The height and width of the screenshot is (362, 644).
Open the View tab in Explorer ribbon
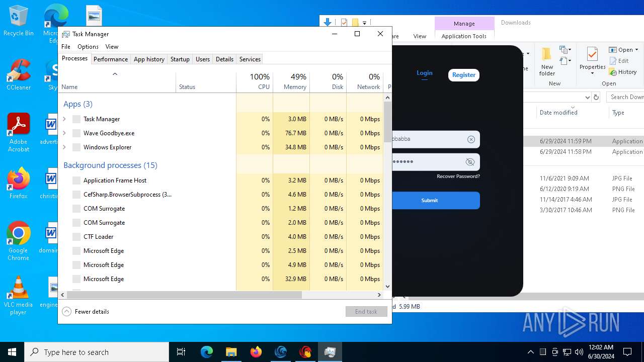coord(420,36)
